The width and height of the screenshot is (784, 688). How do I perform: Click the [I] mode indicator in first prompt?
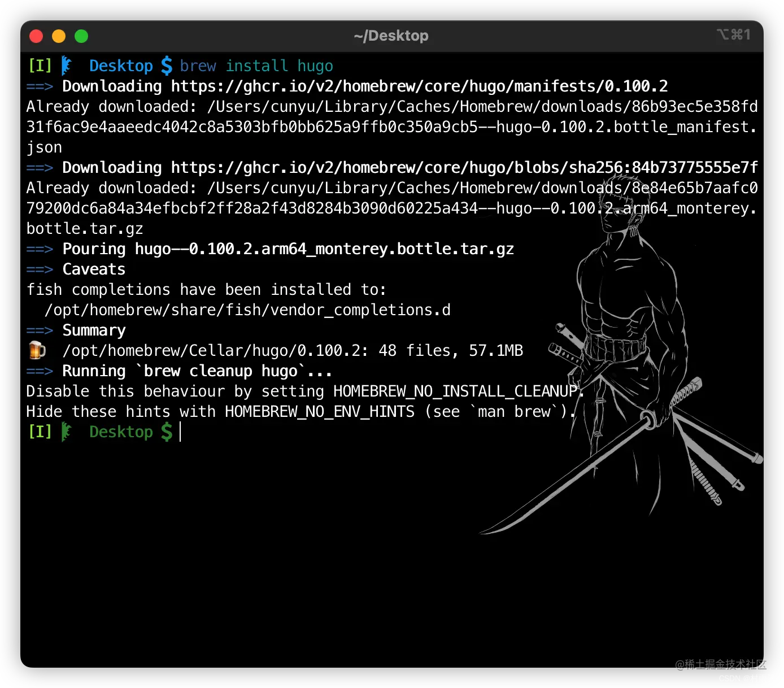pos(40,66)
